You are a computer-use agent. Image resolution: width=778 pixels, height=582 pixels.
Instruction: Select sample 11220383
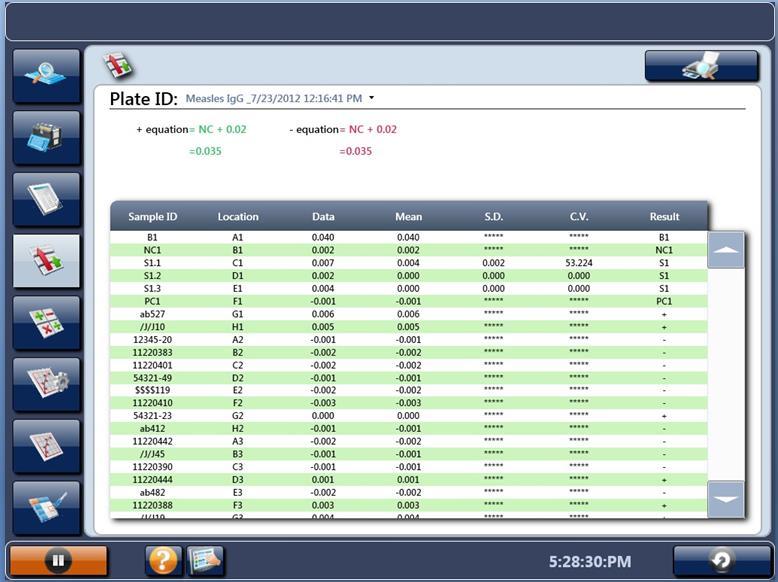tap(152, 353)
